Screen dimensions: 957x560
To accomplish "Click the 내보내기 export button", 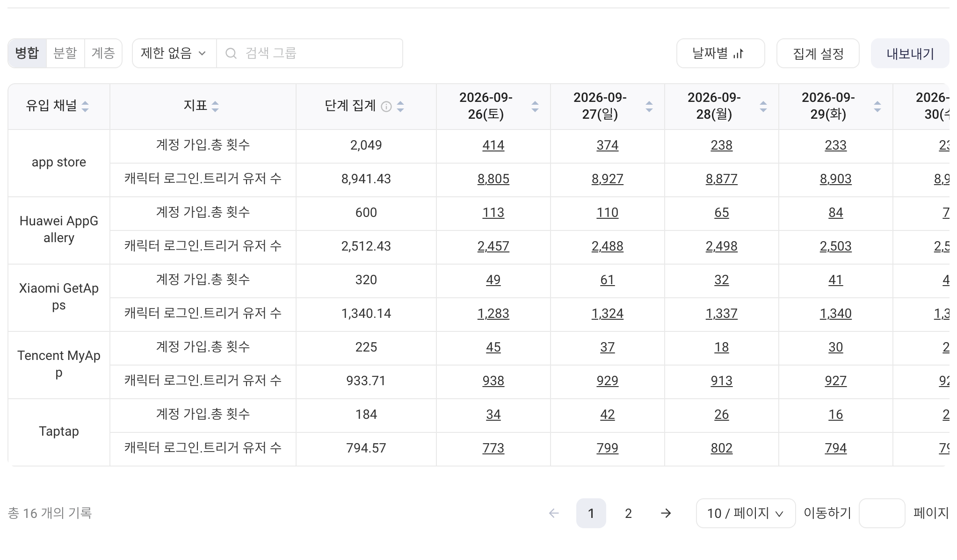I will pos(910,53).
